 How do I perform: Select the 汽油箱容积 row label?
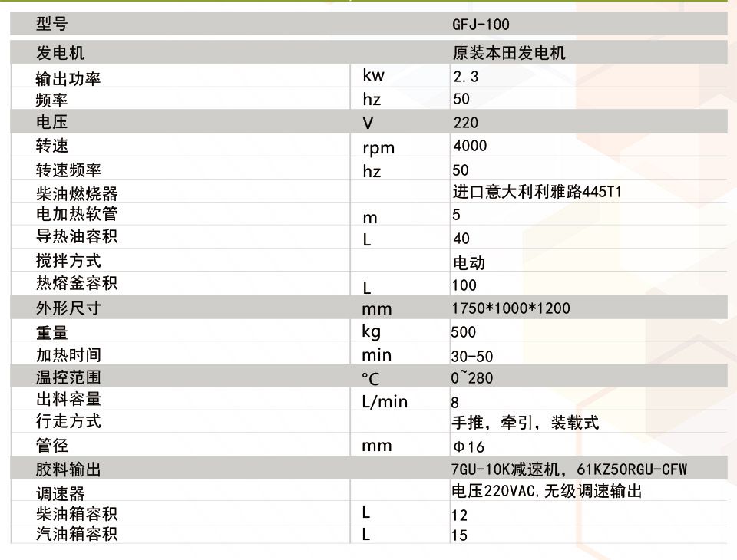pos(77,534)
